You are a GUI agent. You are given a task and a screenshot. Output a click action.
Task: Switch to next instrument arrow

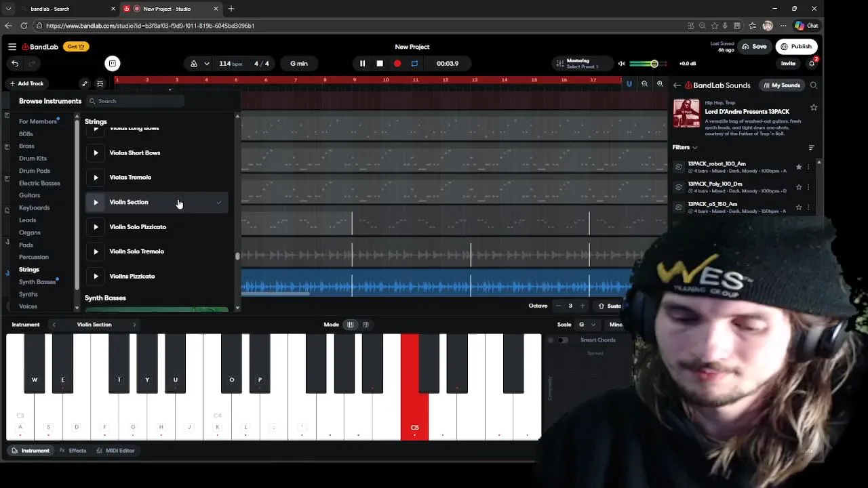click(x=134, y=325)
